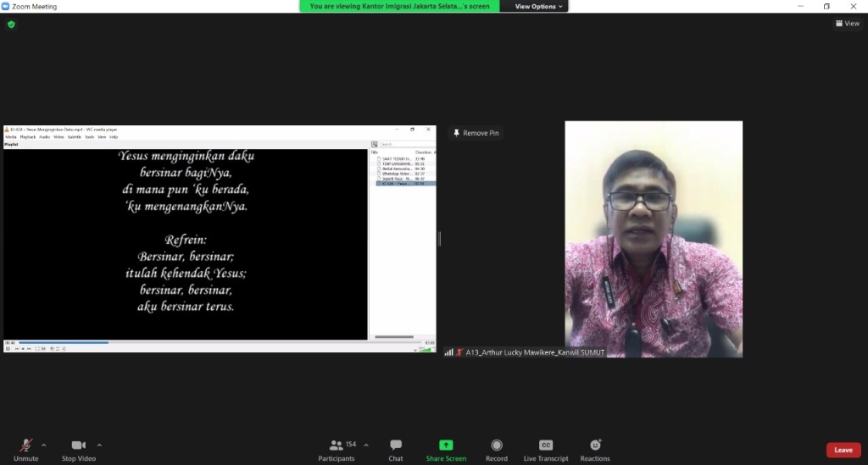Image resolution: width=868 pixels, height=465 pixels.
Task: Toggle VLC fullscreen button
Action: pos(37,349)
